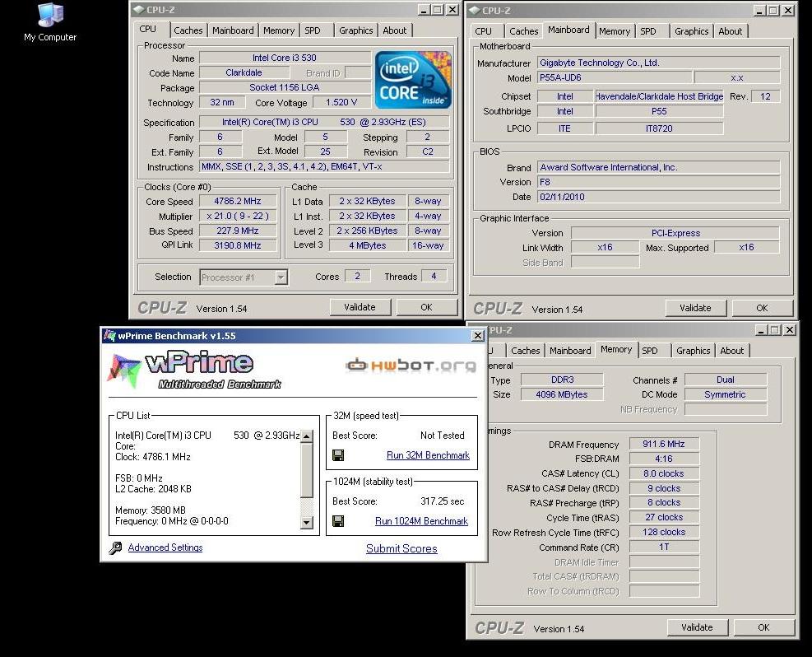Click the 1024M best score 317.25 sec
The height and width of the screenshot is (657, 812).
[x=443, y=501]
